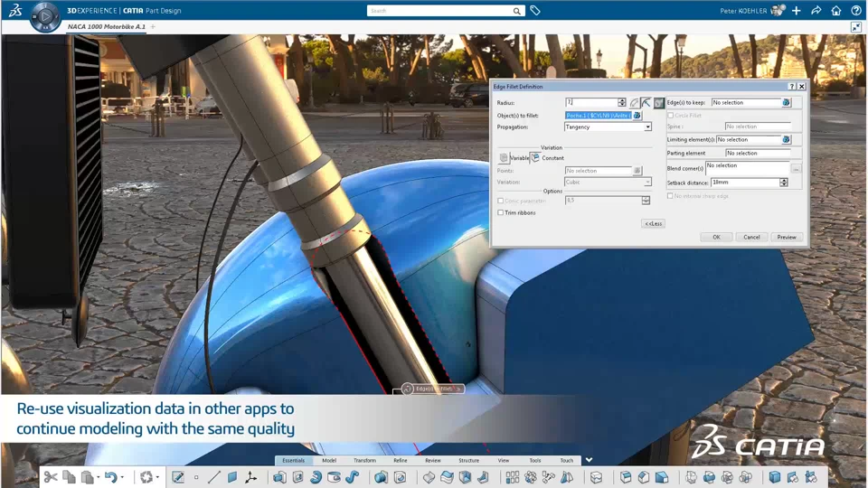Click the Copy icon in the toolbar
The image size is (868, 488).
point(70,477)
